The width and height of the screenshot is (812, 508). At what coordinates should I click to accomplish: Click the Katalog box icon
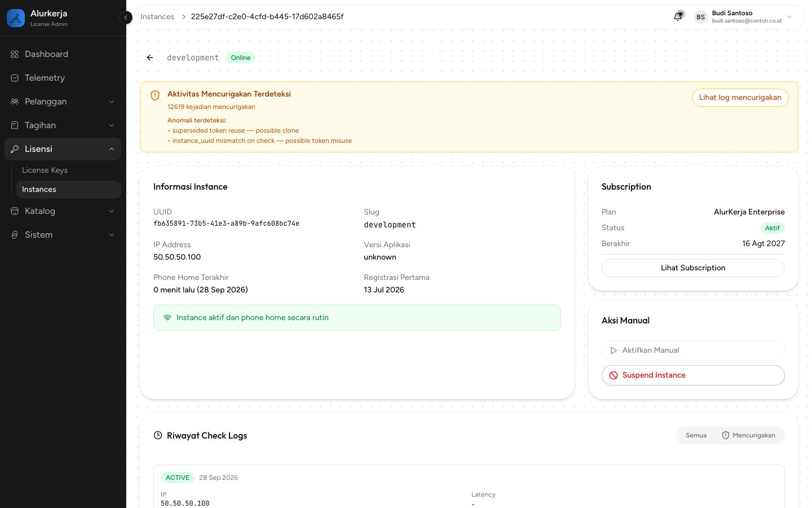point(15,211)
